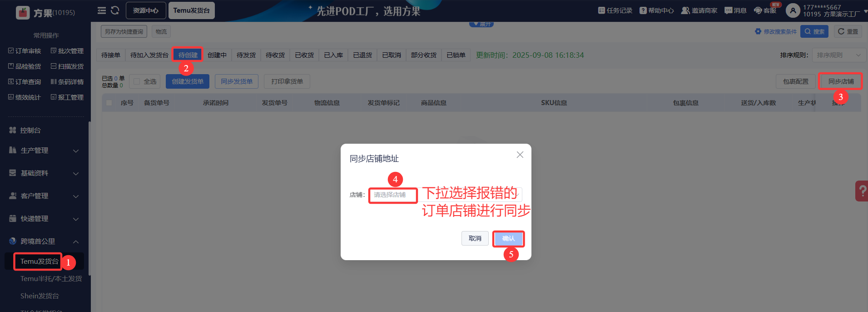Close the 同步店铺地址 dialog with X
This screenshot has height=312, width=868.
[x=520, y=155]
